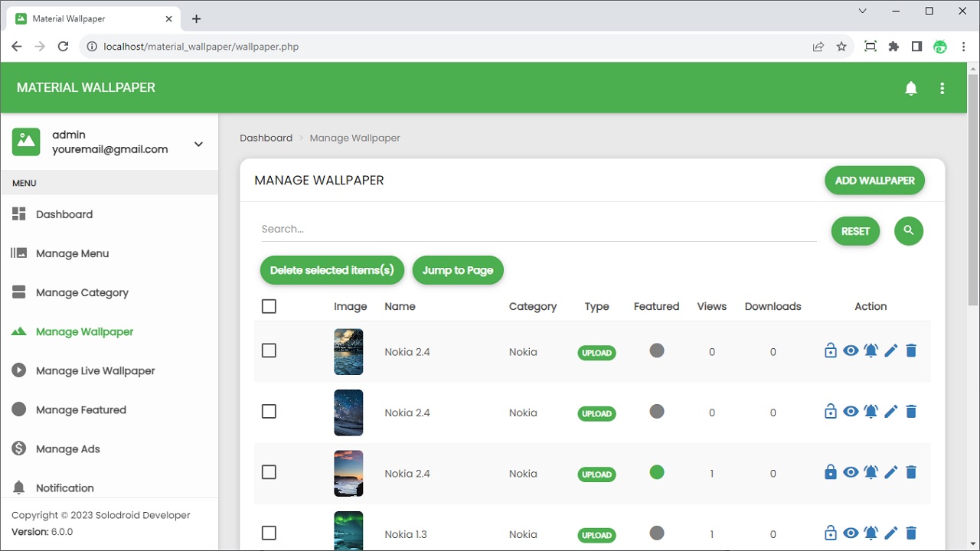The height and width of the screenshot is (551, 980).
Task: Edit the Nokia 1.3 wallpaper with pencil icon
Action: point(891,533)
